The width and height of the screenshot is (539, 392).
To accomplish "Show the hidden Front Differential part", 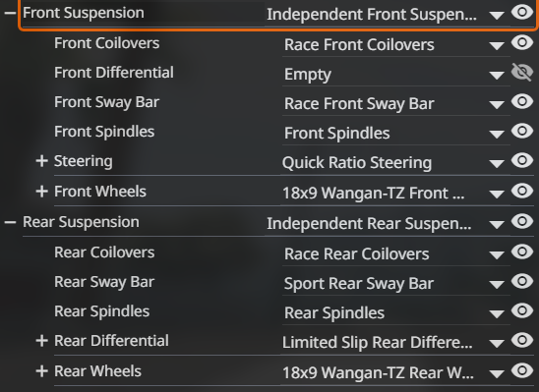I will 522,72.
